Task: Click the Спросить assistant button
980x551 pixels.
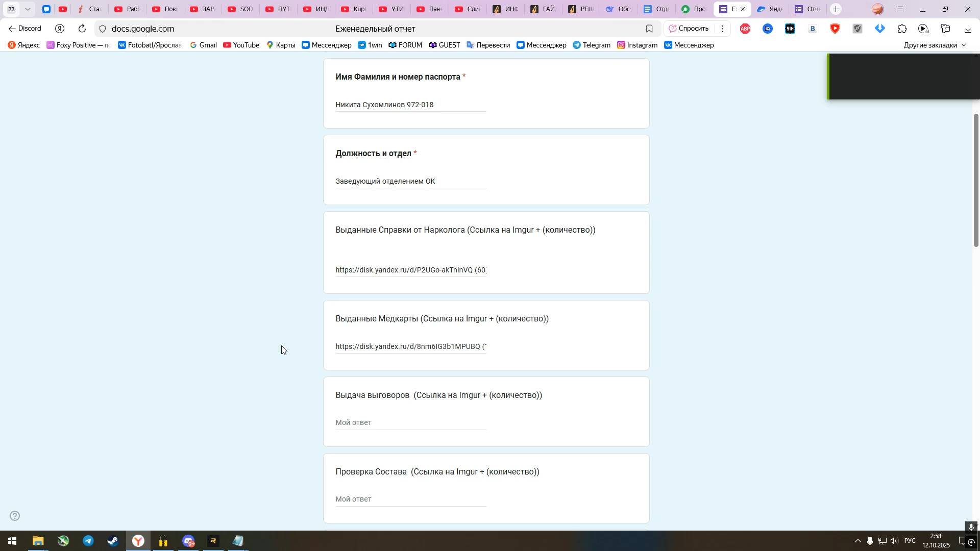Action: (x=689, y=29)
